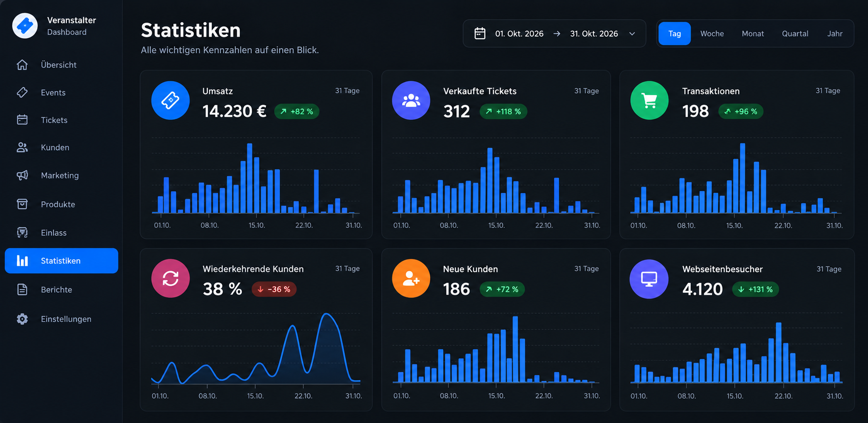
Task: Click the blue Umsatz ticket icon
Action: 171,100
